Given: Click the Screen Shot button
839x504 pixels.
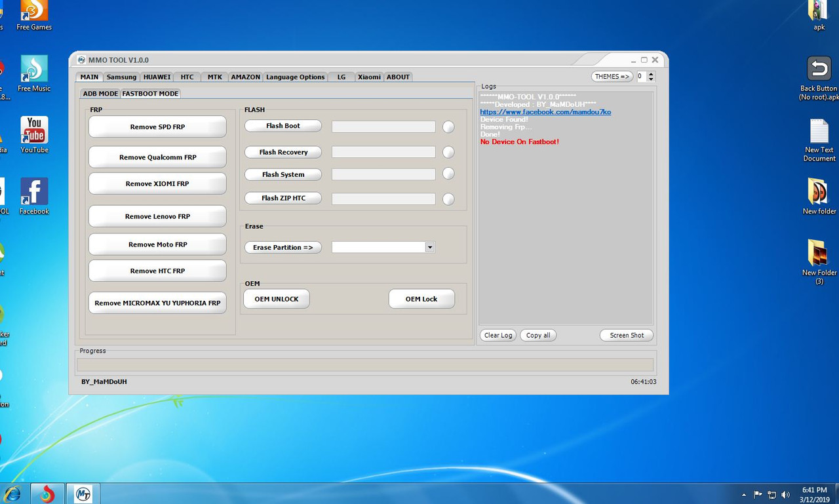Looking at the screenshot, I should point(627,335).
